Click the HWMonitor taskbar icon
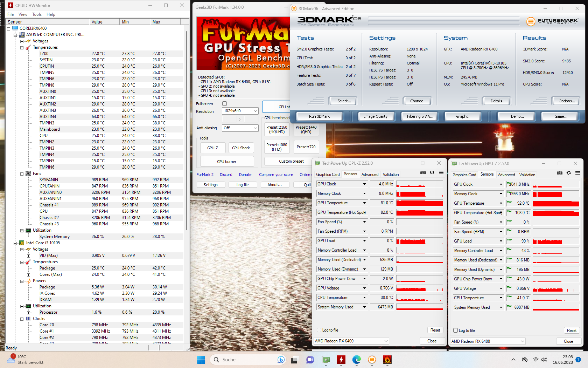 click(341, 360)
